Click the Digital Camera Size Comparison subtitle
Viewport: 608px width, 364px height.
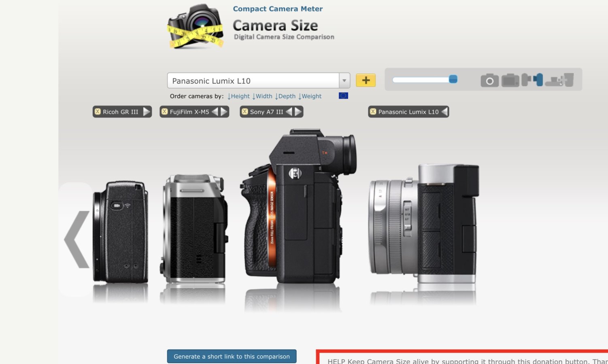[x=284, y=37]
